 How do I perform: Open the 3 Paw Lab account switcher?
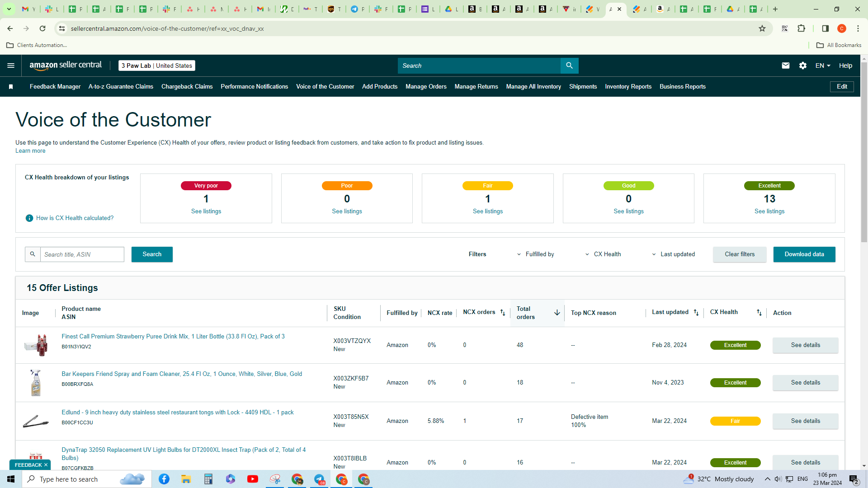[157, 66]
